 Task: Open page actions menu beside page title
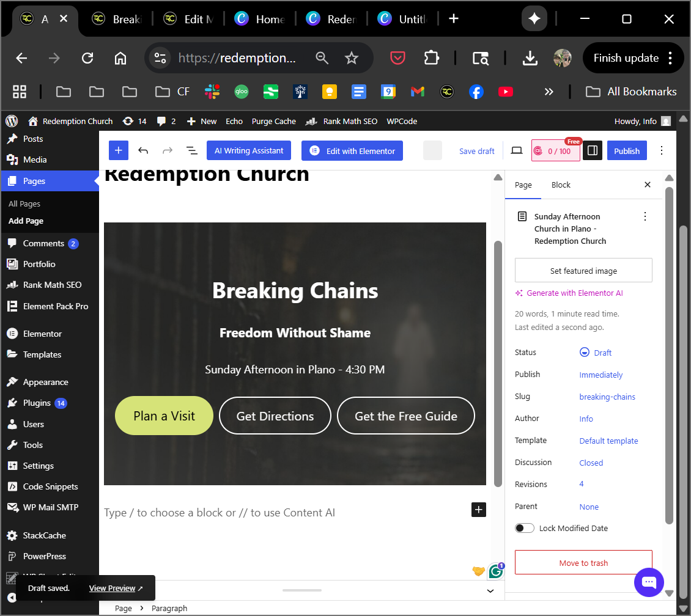645,216
